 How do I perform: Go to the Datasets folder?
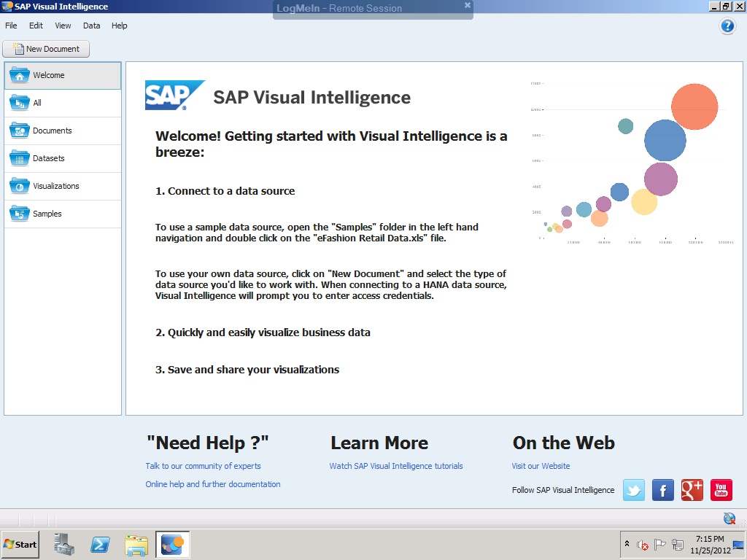pos(63,158)
